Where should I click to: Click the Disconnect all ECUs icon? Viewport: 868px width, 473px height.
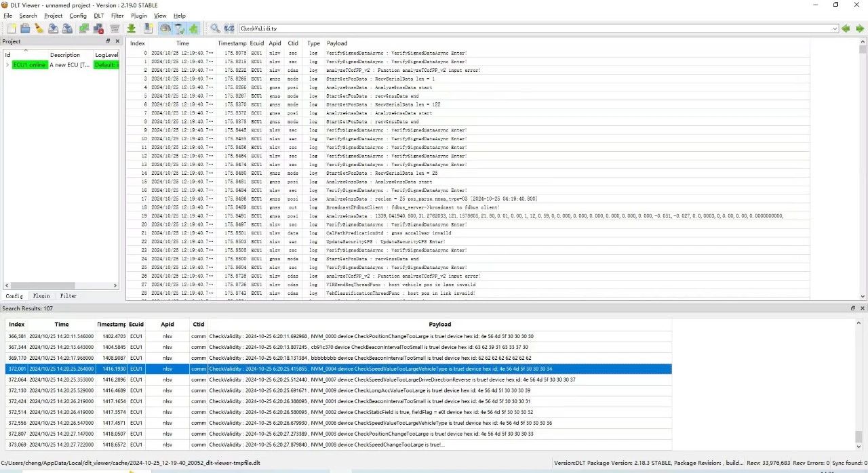point(98,28)
